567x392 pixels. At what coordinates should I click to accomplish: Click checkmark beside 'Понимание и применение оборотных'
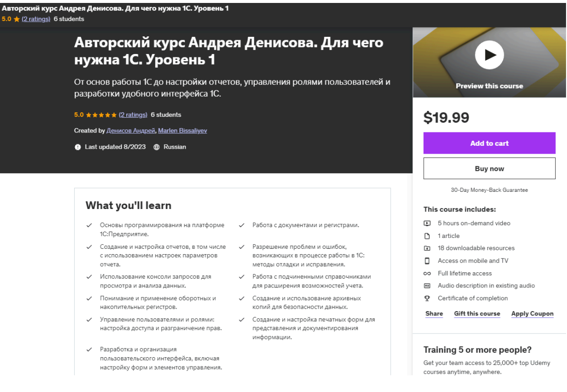pos(89,298)
